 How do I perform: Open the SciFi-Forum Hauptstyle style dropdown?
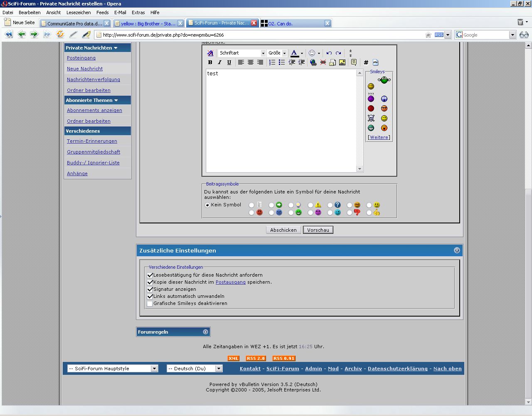(113, 369)
